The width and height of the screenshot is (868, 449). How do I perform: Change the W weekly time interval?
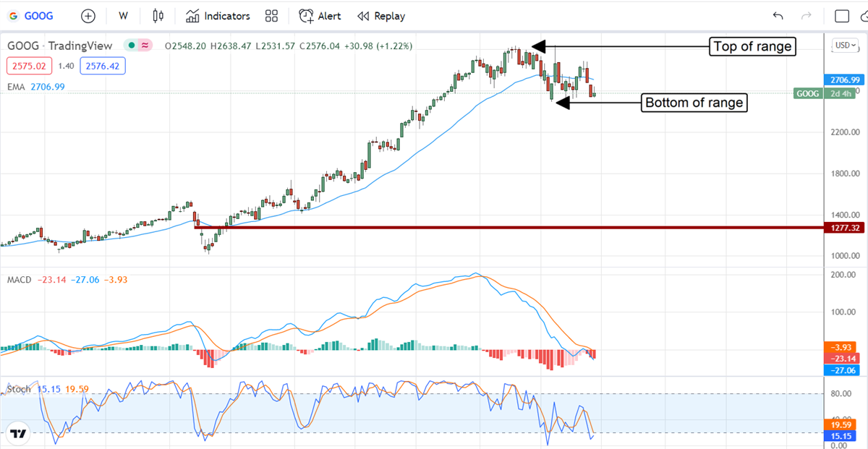124,16
